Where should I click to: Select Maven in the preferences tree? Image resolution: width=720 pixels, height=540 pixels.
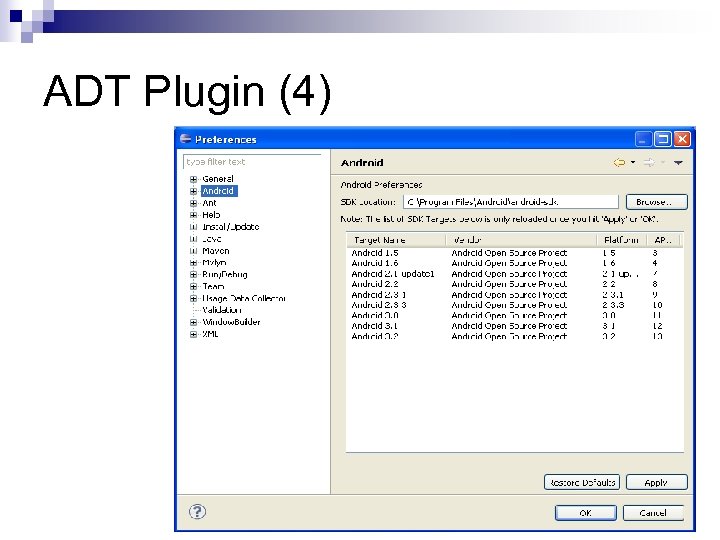pyautogui.click(x=215, y=250)
